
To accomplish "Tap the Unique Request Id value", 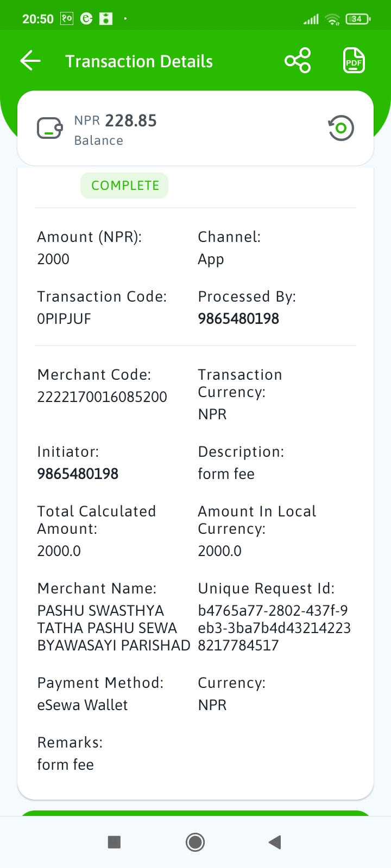I will pos(274,628).
